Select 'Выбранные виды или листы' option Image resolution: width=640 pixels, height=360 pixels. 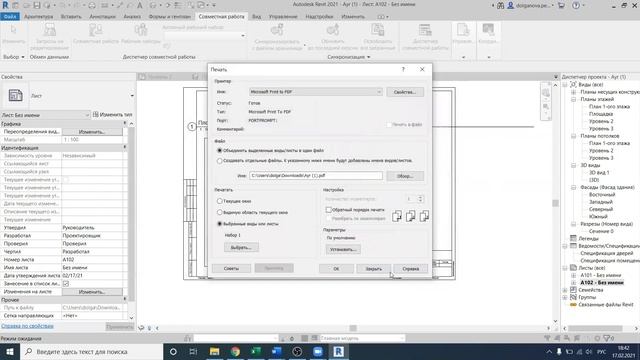[220, 224]
